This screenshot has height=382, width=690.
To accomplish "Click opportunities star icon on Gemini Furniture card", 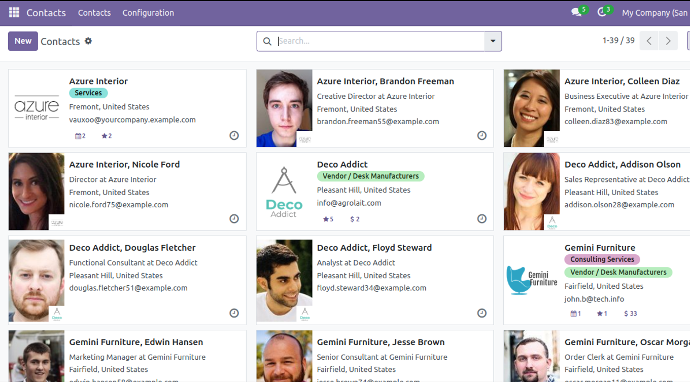I will tap(599, 314).
